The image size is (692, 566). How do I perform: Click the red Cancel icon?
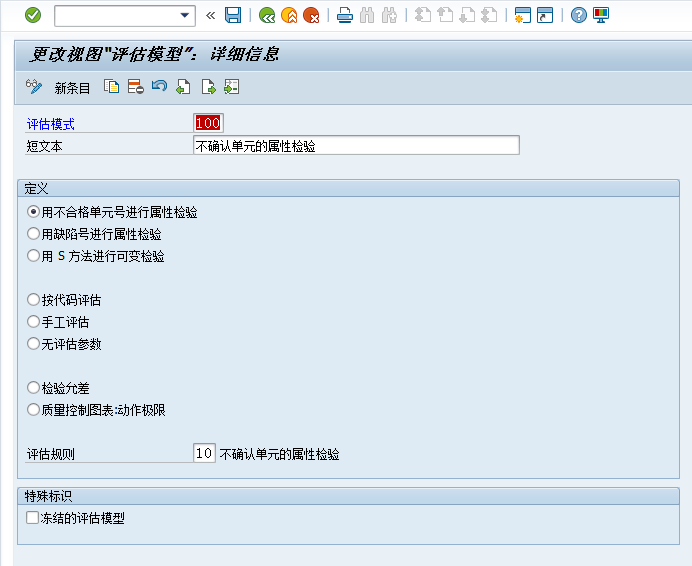311,15
